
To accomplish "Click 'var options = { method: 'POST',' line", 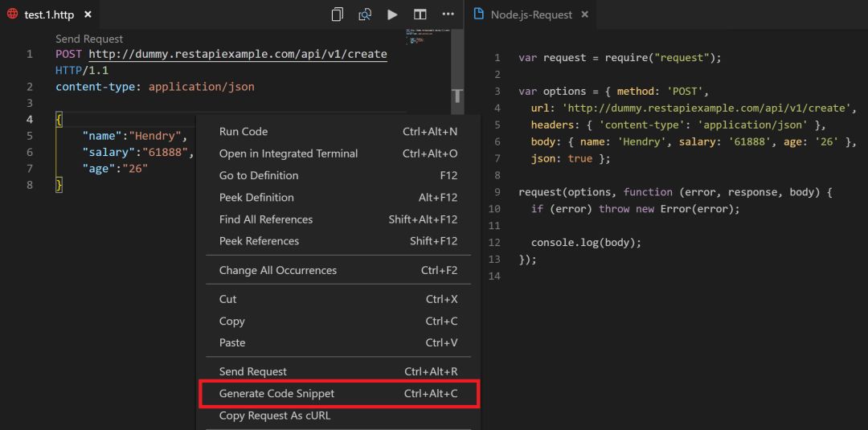I will (614, 92).
